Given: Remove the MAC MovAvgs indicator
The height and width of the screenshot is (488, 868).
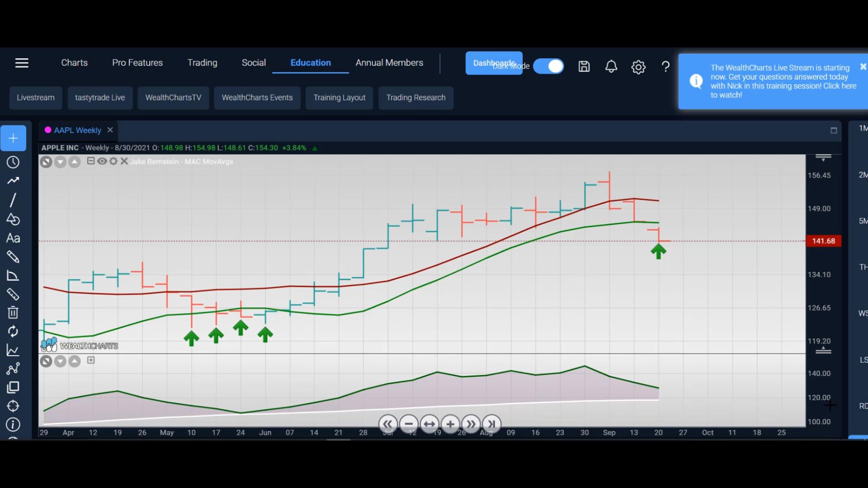Looking at the screenshot, I should tap(124, 161).
